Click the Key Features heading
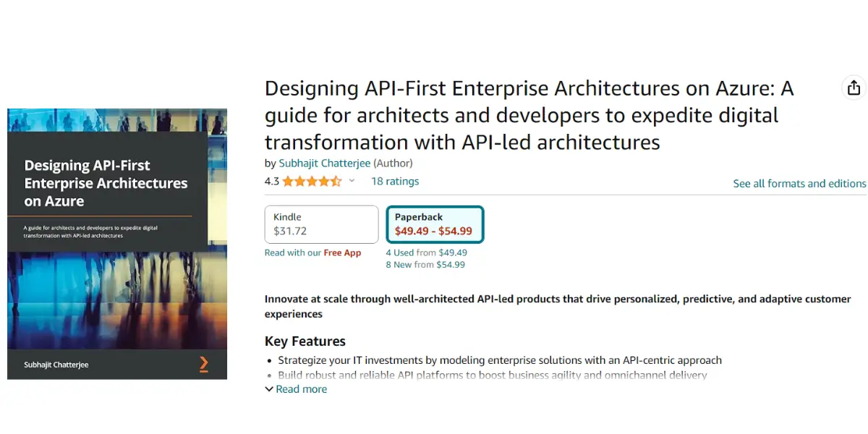This screenshot has width=868, height=434. click(x=305, y=341)
